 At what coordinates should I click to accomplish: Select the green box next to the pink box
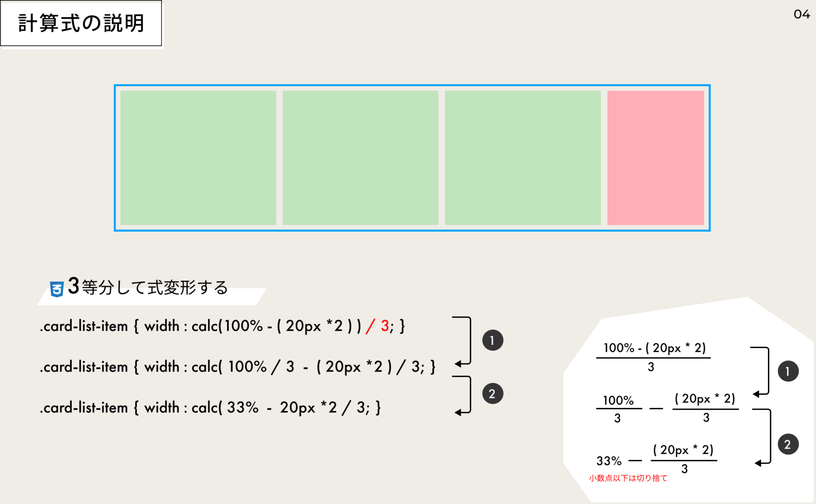pos(523,158)
